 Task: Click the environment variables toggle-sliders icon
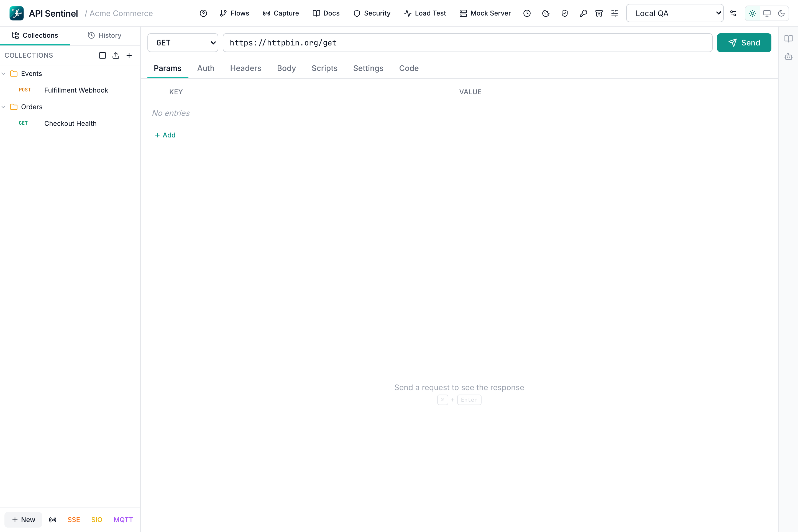tap(733, 13)
